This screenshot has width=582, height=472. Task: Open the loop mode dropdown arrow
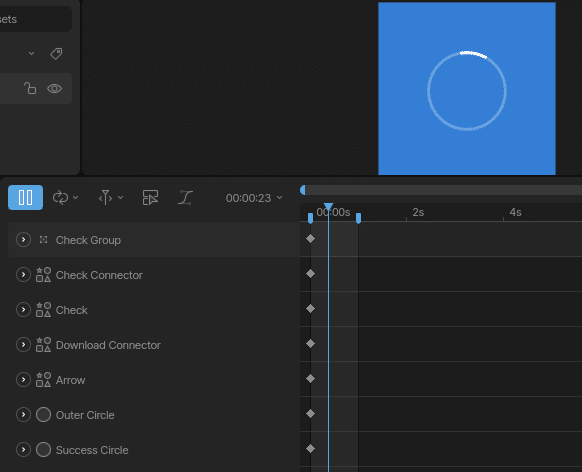(75, 197)
